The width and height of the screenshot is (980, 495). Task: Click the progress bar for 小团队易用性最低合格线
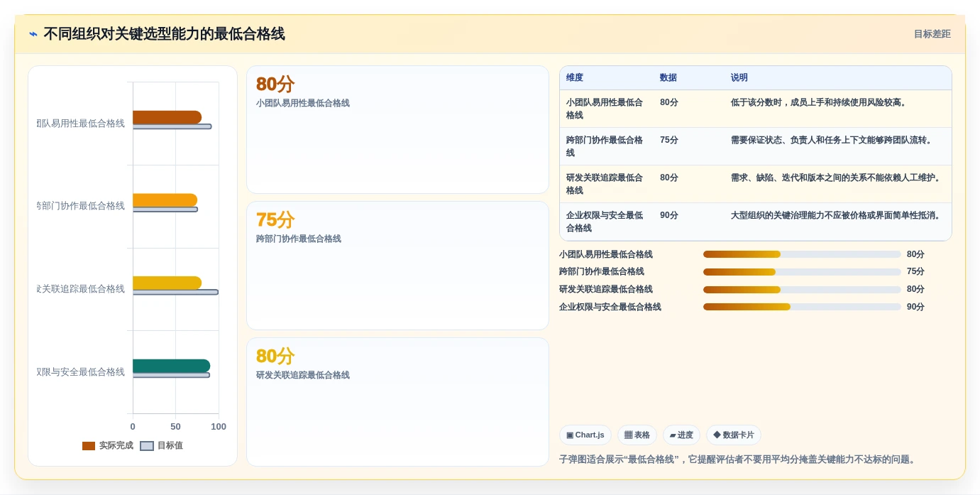[x=802, y=254]
